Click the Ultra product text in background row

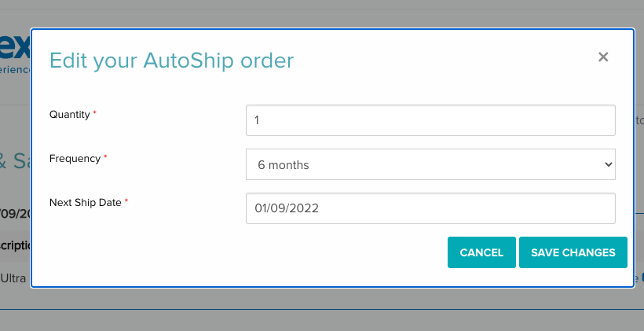pyautogui.click(x=13, y=278)
